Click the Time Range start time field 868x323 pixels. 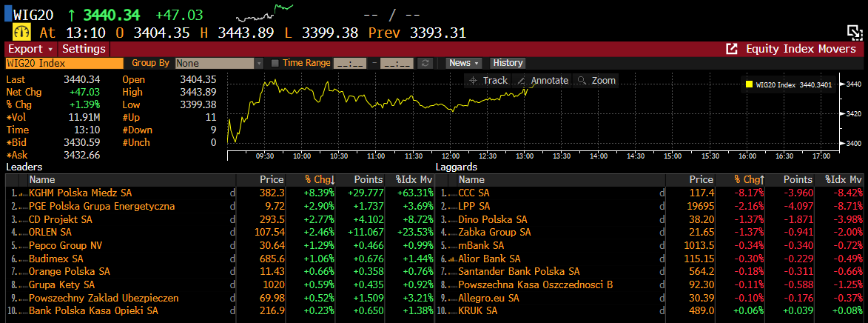[351, 63]
